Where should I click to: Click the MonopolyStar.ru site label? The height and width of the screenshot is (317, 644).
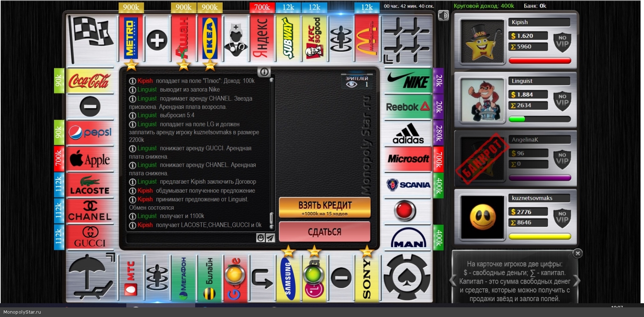pos(22,312)
